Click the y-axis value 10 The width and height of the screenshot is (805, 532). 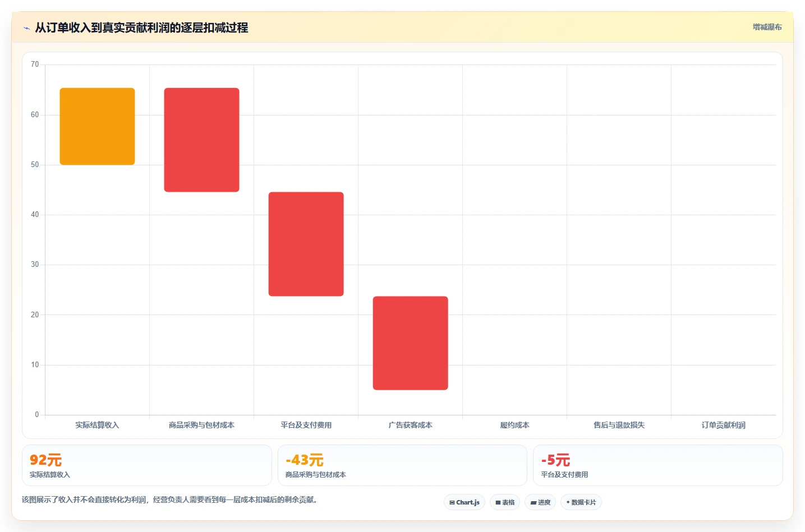[35, 365]
